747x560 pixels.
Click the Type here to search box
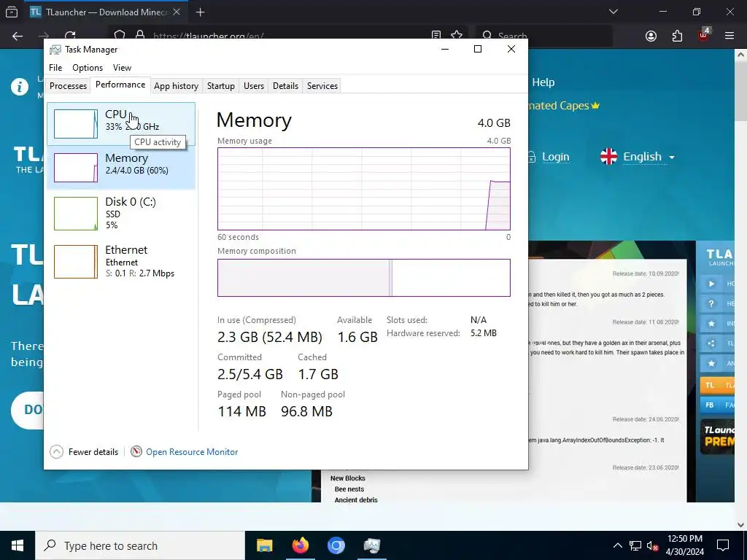point(140,545)
